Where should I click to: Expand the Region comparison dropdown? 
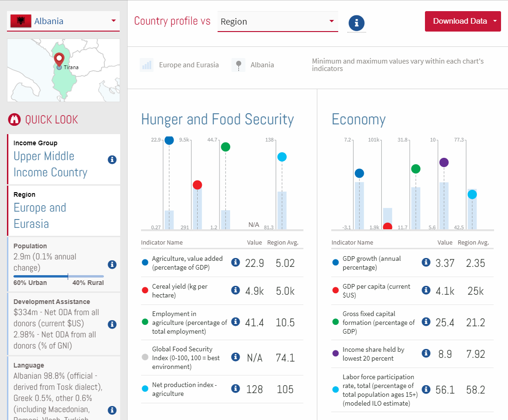tap(277, 22)
